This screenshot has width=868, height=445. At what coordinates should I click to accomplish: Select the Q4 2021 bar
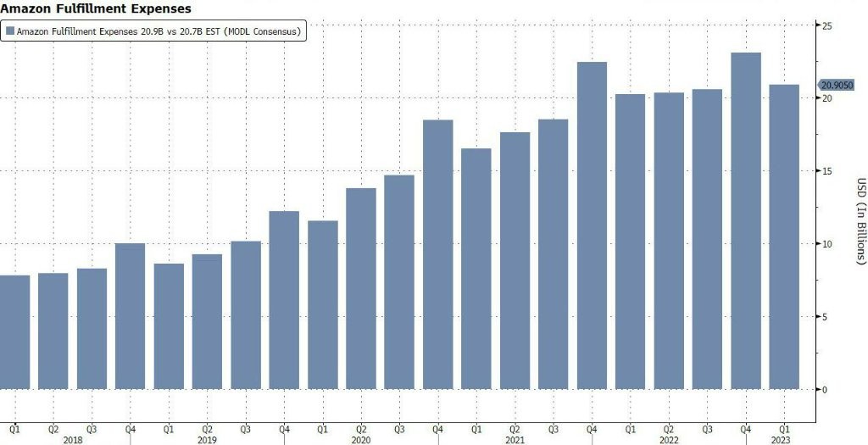click(x=592, y=225)
